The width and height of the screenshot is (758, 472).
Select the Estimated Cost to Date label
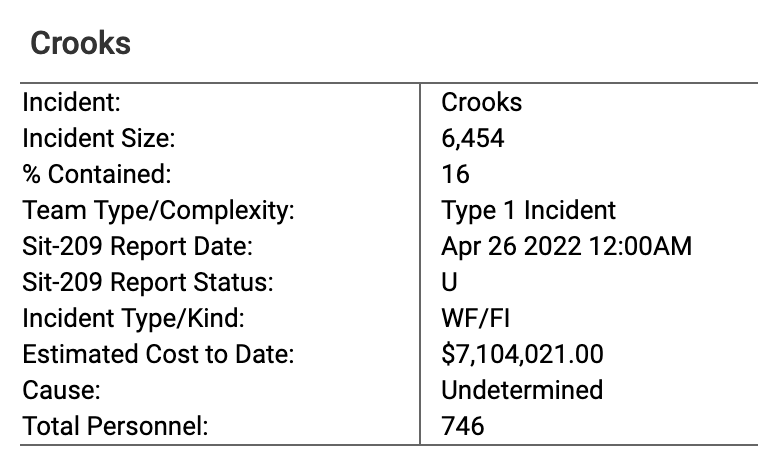coord(158,354)
